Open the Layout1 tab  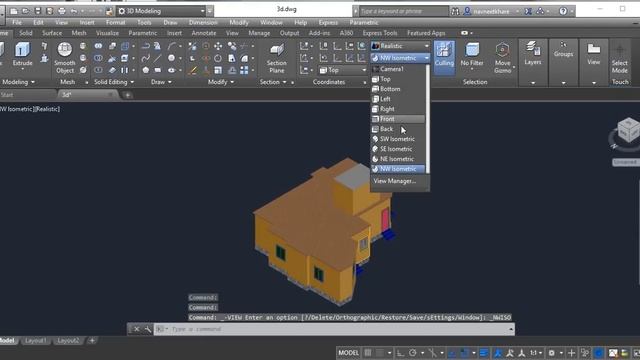point(36,340)
